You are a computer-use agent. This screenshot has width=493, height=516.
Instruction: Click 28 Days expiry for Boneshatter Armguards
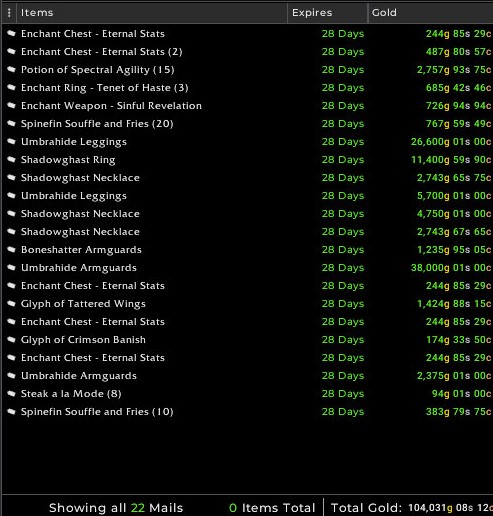[343, 250]
